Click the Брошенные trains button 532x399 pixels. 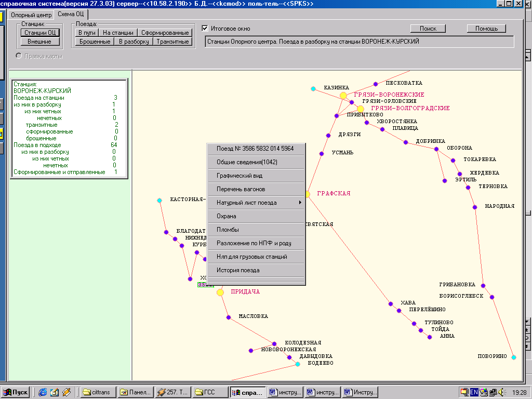95,42
